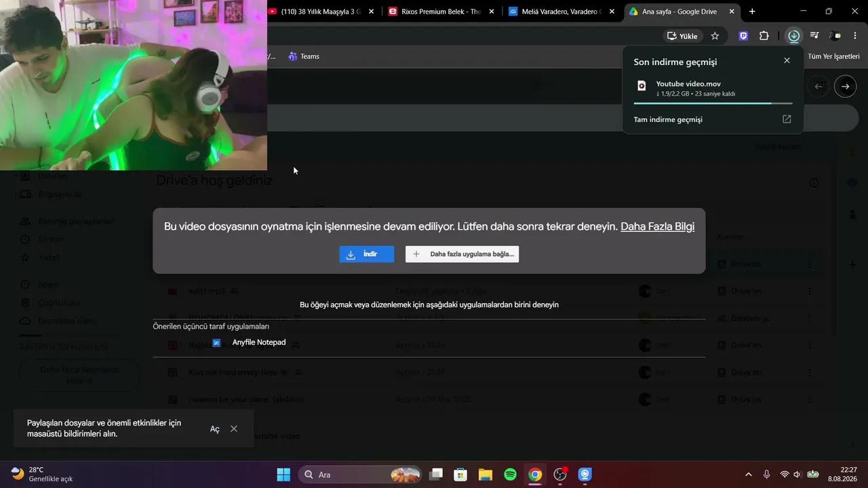868x488 pixels.
Task: Click the Youtube video.mov file icon
Action: [642, 85]
